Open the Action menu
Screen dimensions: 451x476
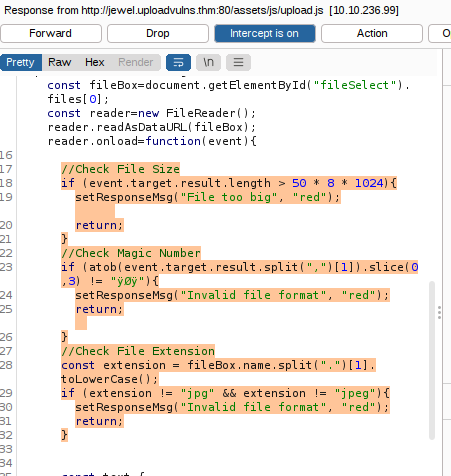pyautogui.click(x=372, y=33)
